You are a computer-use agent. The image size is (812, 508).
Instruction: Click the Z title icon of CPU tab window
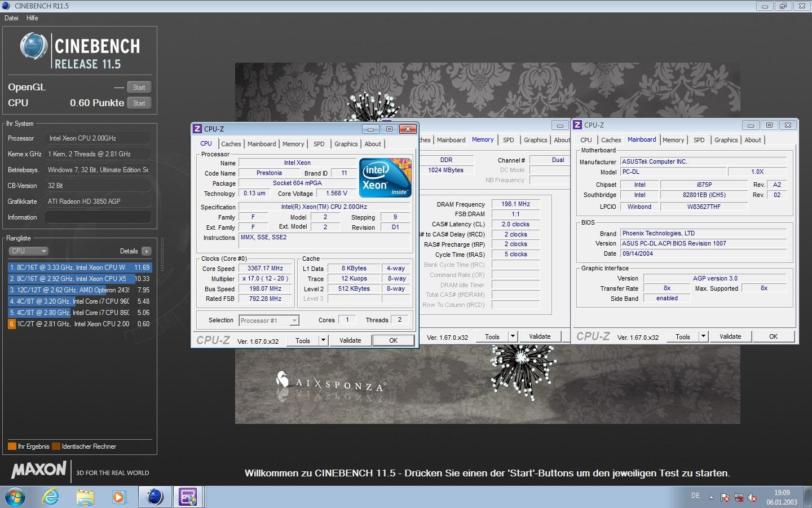click(x=197, y=129)
